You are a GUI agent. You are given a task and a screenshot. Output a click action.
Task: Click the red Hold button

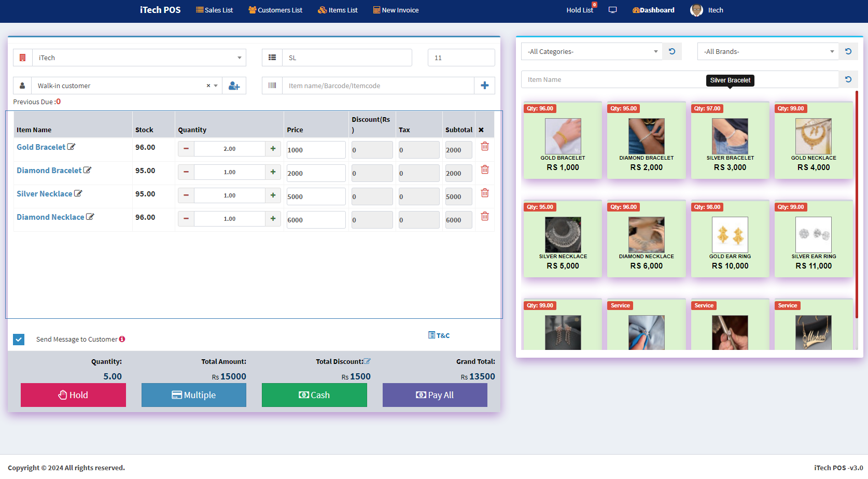point(73,395)
